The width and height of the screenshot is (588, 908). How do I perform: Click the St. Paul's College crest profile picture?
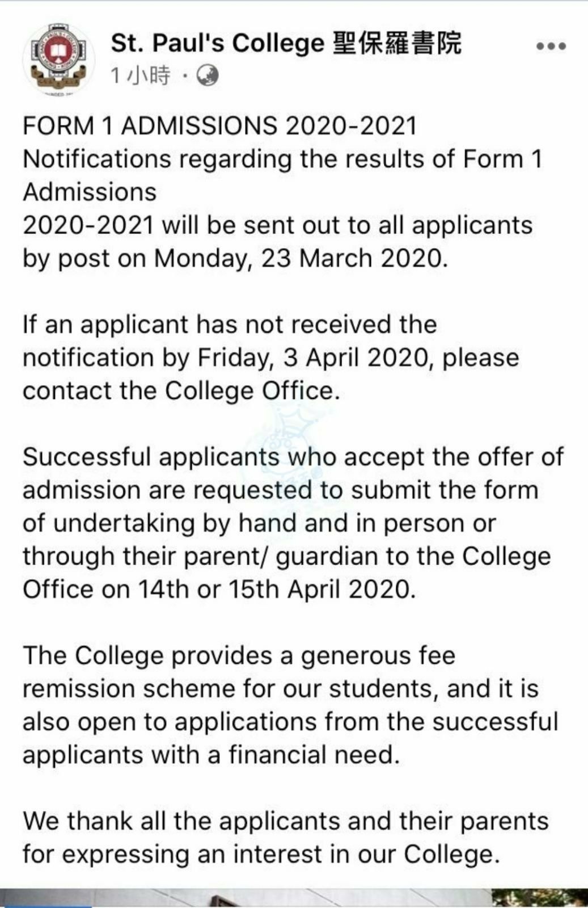58,58
